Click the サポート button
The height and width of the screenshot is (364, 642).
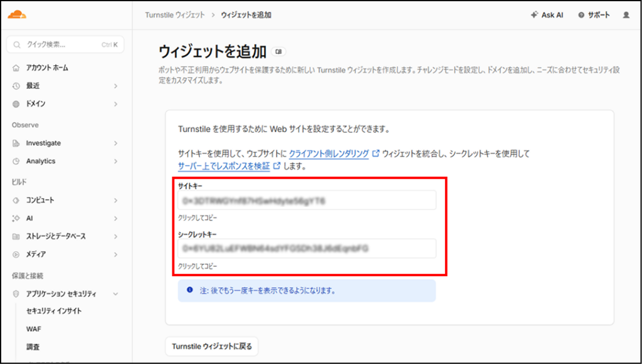[594, 15]
